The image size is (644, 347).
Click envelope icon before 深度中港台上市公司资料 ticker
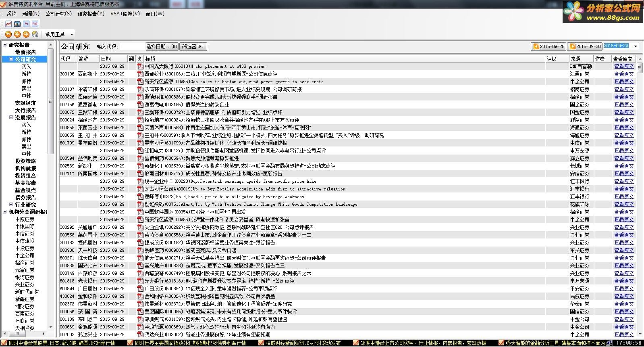pyautogui.click(x=356, y=343)
